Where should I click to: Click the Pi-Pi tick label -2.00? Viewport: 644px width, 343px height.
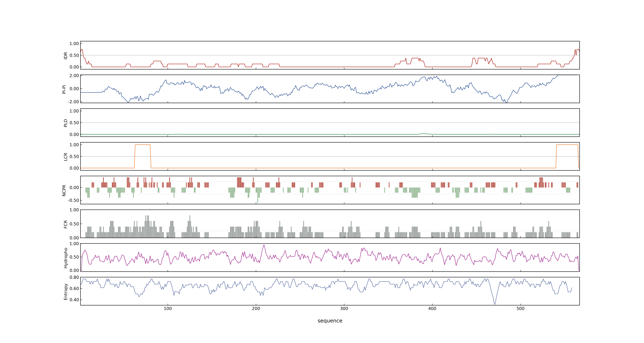73,102
